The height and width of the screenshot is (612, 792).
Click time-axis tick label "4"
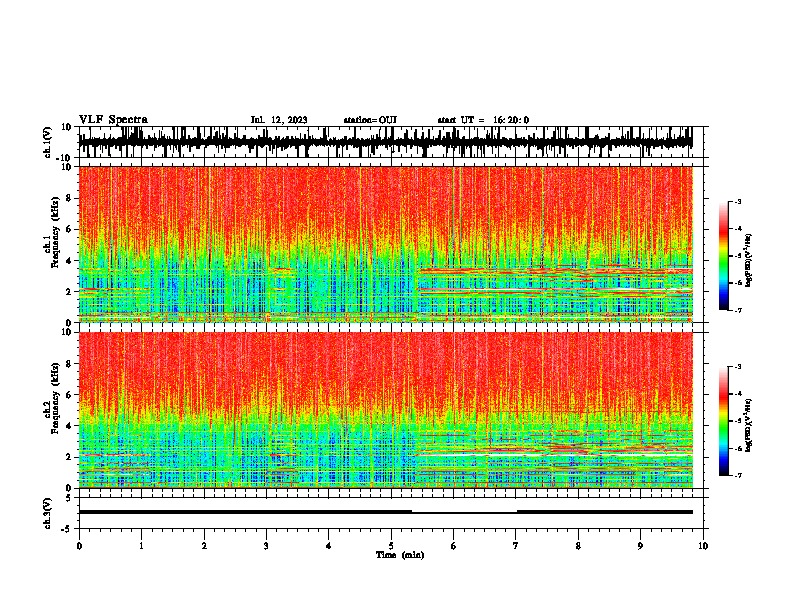point(329,546)
